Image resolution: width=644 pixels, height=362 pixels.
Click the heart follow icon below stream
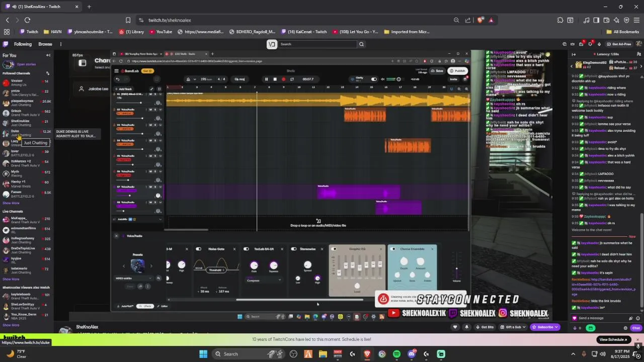point(455,327)
